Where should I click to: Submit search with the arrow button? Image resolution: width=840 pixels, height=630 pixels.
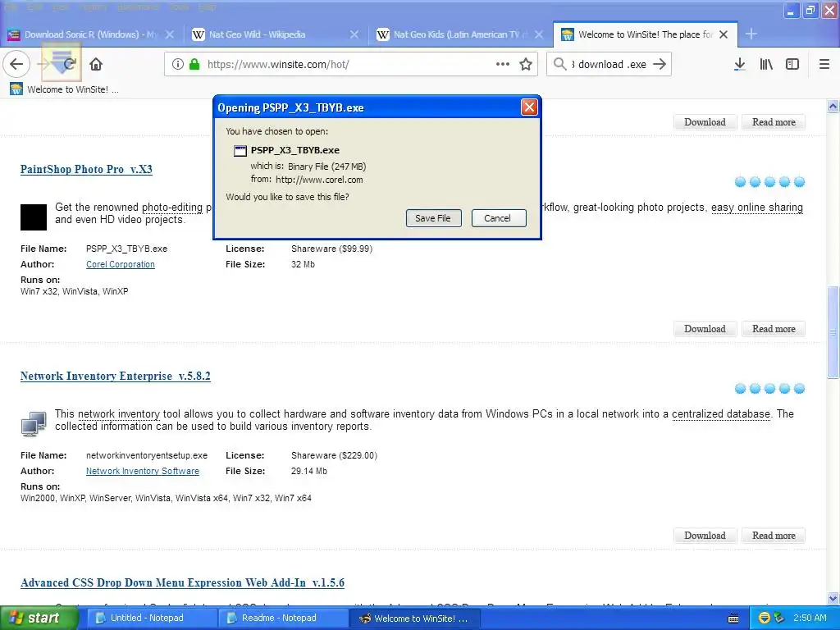[x=660, y=64]
